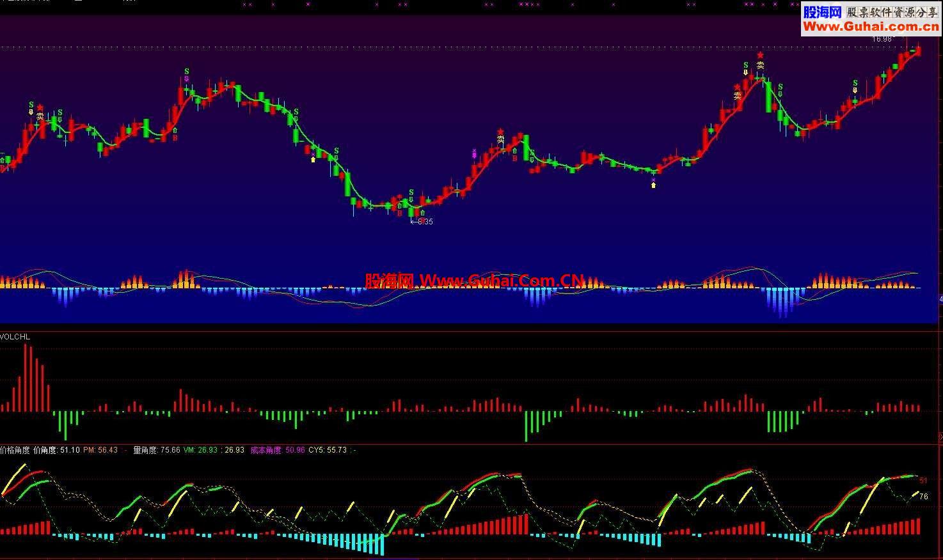Select the 价格角度 indicator name
The height and width of the screenshot is (560, 943).
tap(15, 450)
